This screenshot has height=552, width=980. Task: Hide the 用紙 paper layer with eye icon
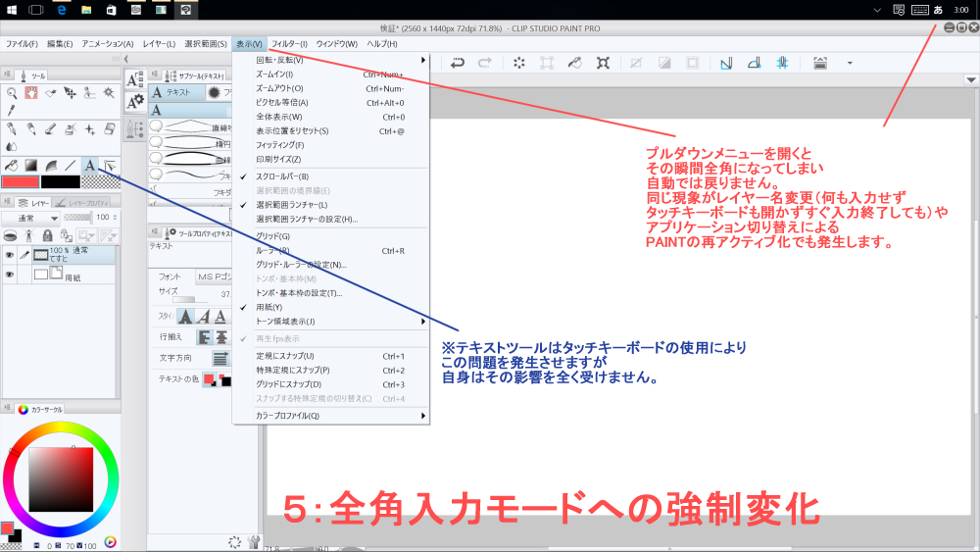pos(10,275)
